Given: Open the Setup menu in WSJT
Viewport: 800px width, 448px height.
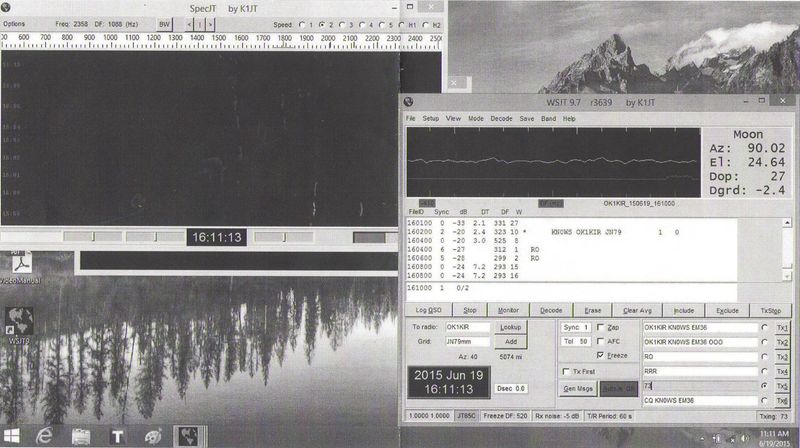Looking at the screenshot, I should (x=431, y=118).
